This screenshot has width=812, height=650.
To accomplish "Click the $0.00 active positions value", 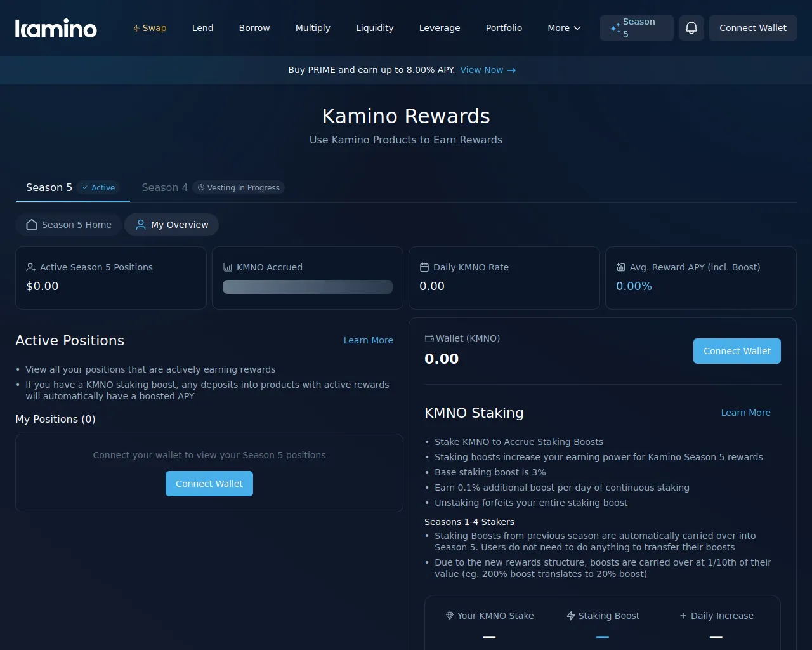I will (x=43, y=286).
